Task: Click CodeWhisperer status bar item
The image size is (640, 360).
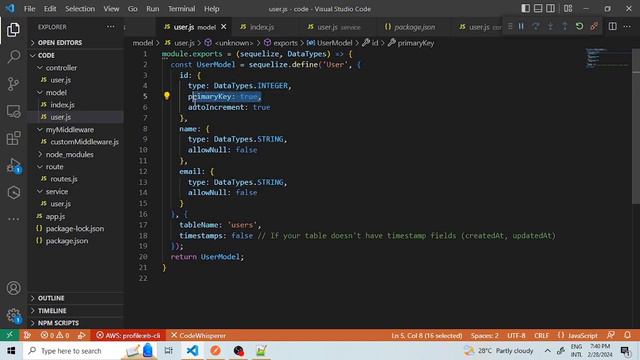Action: [x=198, y=335]
